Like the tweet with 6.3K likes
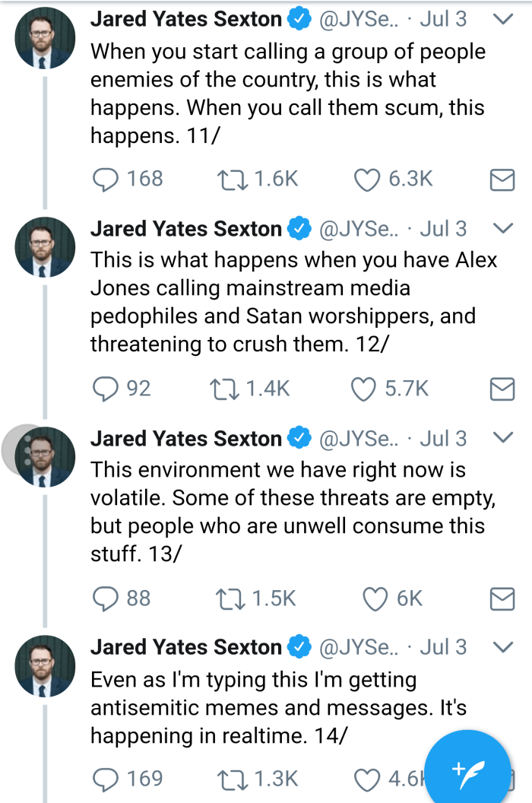 (368, 179)
